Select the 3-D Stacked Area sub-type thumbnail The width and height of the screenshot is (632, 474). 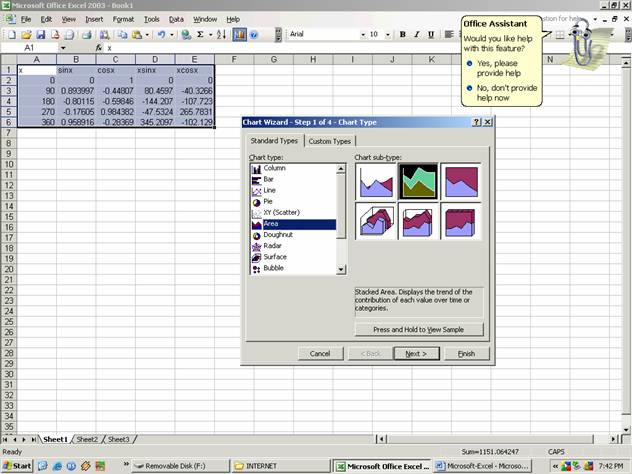pyautogui.click(x=418, y=221)
